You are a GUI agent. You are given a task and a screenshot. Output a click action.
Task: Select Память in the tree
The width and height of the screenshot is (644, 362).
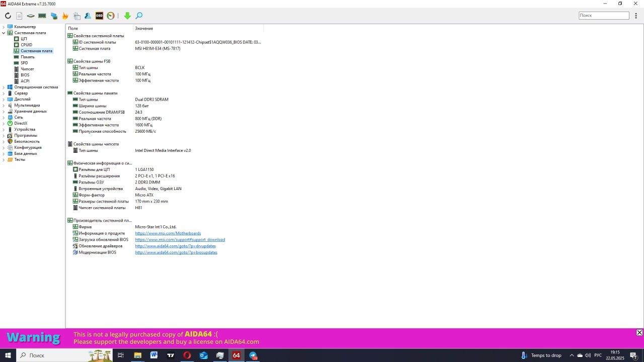pos(28,57)
